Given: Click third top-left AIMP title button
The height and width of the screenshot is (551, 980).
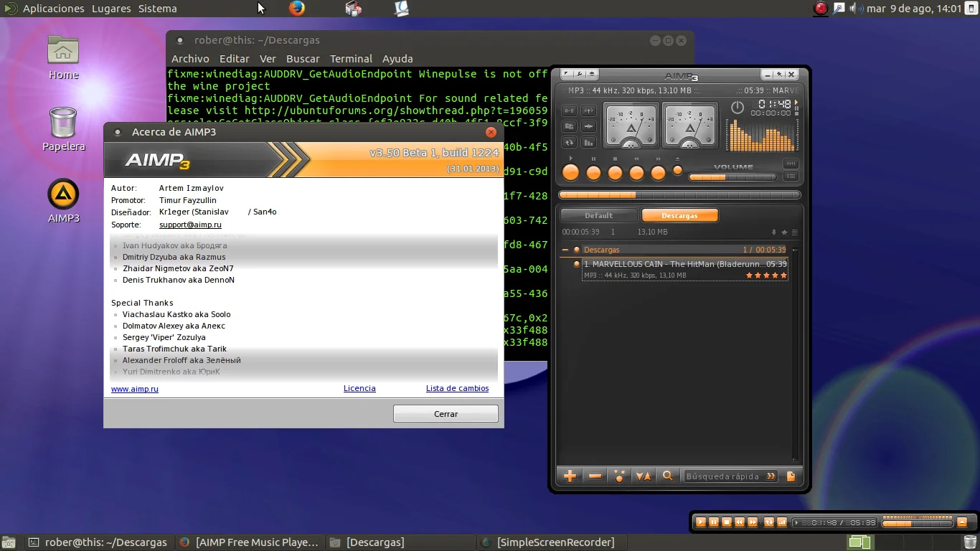Looking at the screenshot, I should pos(592,75).
